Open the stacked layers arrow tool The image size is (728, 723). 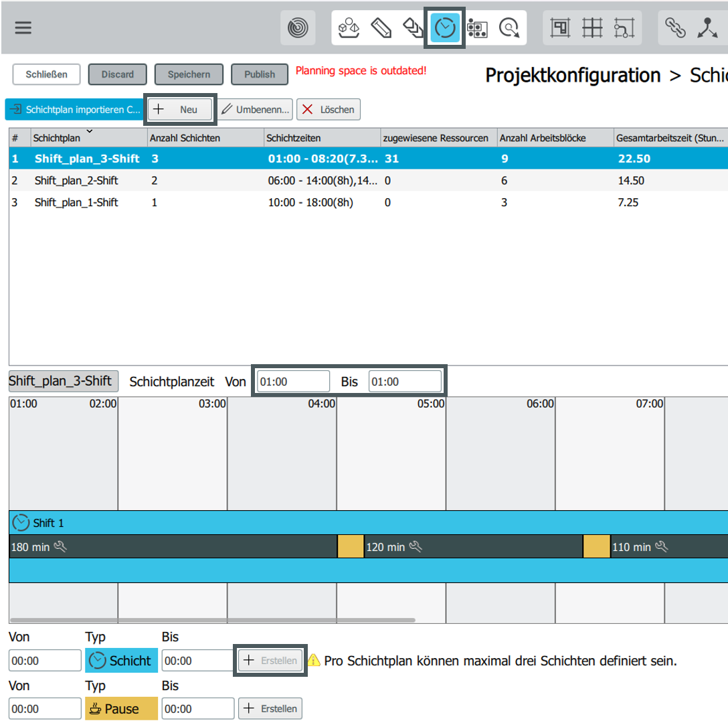point(412,28)
